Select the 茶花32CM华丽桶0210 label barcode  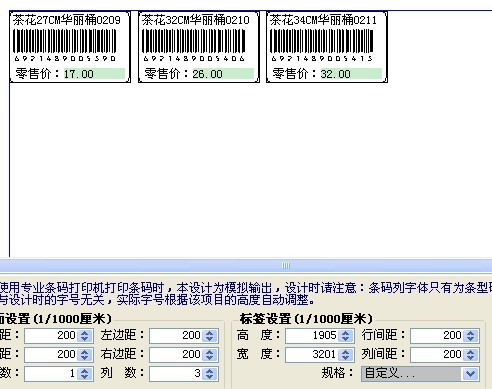[194, 41]
